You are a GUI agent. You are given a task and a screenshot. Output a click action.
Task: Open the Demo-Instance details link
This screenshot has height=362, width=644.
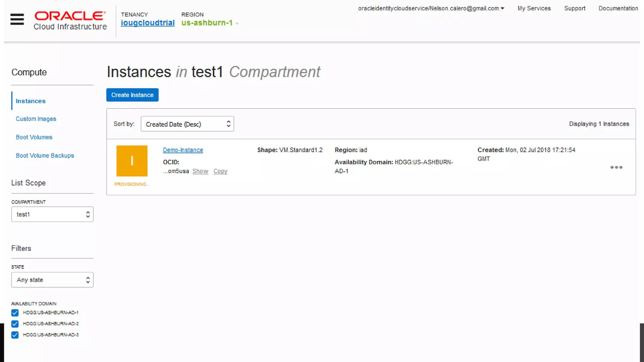click(x=183, y=150)
